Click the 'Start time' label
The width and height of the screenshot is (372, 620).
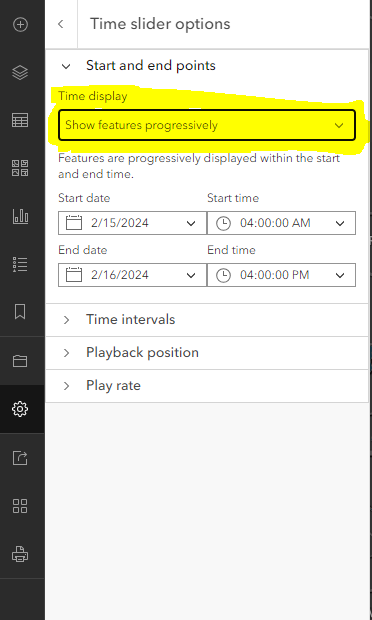pos(233,198)
